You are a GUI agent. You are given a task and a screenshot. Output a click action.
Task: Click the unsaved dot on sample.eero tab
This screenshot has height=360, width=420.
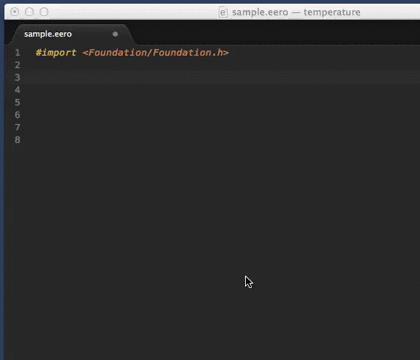(x=115, y=34)
